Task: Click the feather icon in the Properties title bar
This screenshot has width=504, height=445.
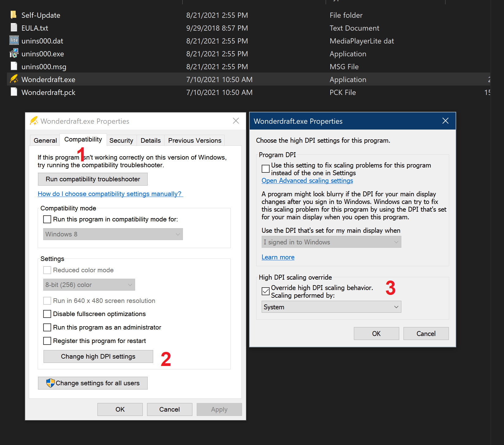Action: pyautogui.click(x=34, y=121)
